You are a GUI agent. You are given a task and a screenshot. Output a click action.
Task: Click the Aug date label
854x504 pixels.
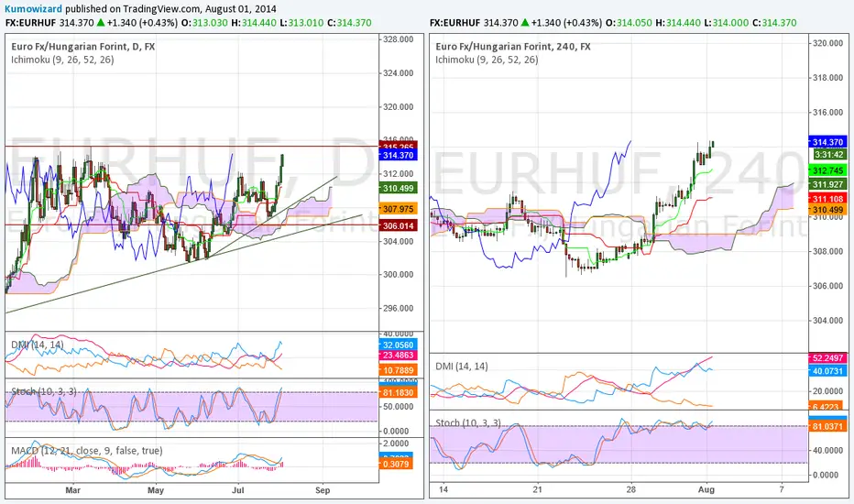click(706, 489)
